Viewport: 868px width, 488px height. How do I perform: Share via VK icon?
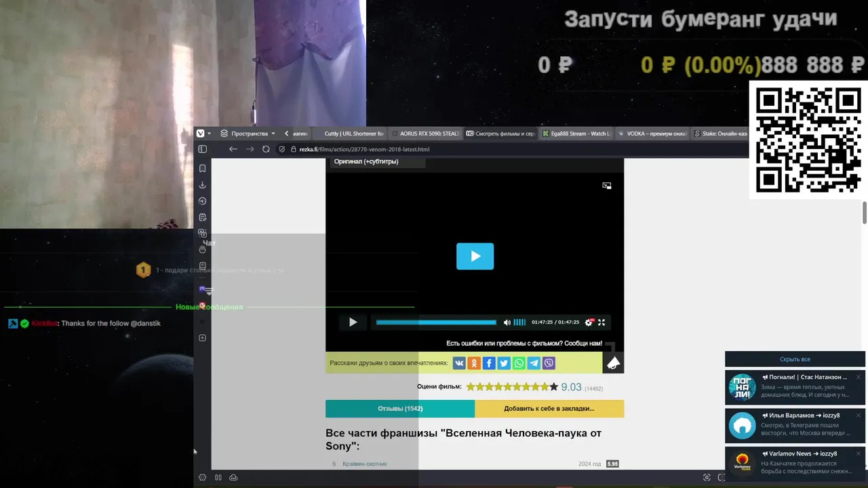(x=459, y=363)
